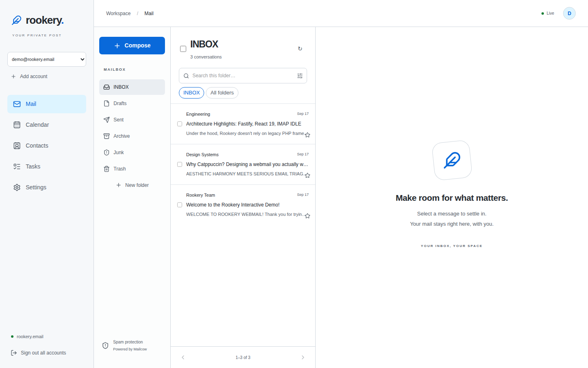
Task: Select the Junk folder
Action: pyautogui.click(x=132, y=153)
